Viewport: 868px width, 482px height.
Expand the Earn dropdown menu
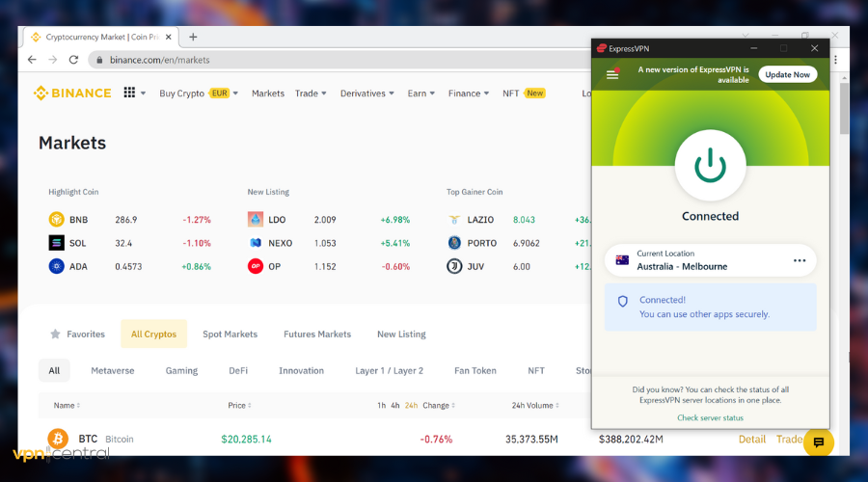[x=421, y=94]
